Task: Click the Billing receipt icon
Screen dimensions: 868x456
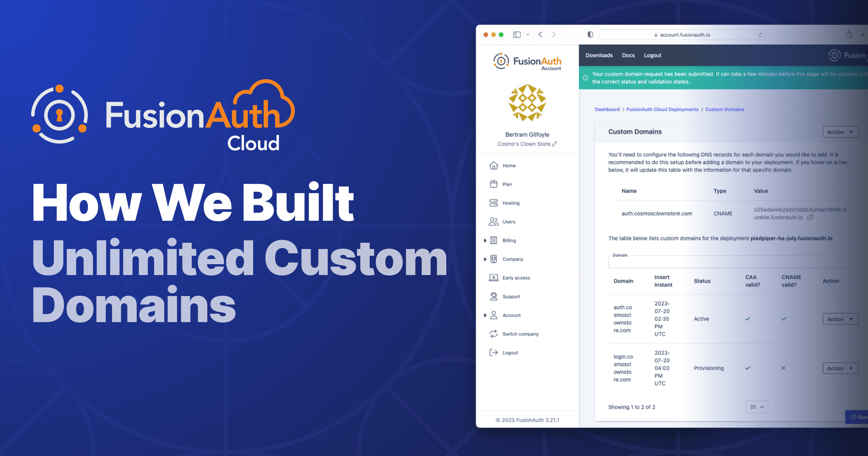Action: pyautogui.click(x=494, y=240)
